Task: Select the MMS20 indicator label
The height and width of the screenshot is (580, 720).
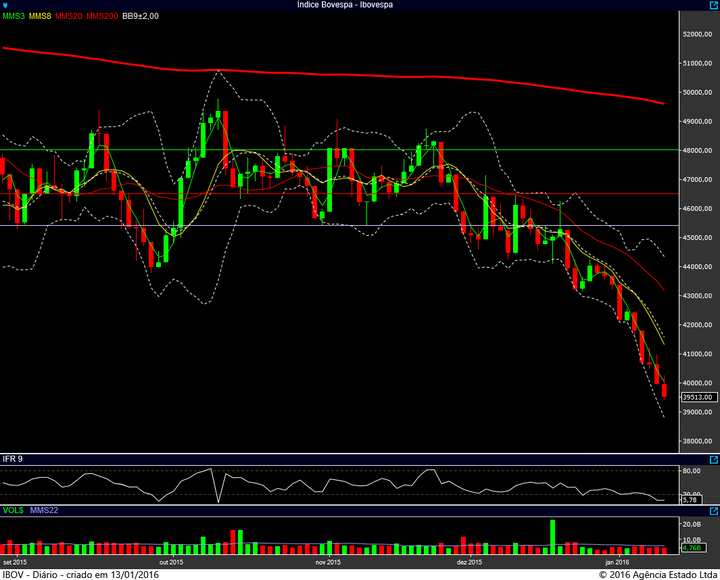Action: 69,16
